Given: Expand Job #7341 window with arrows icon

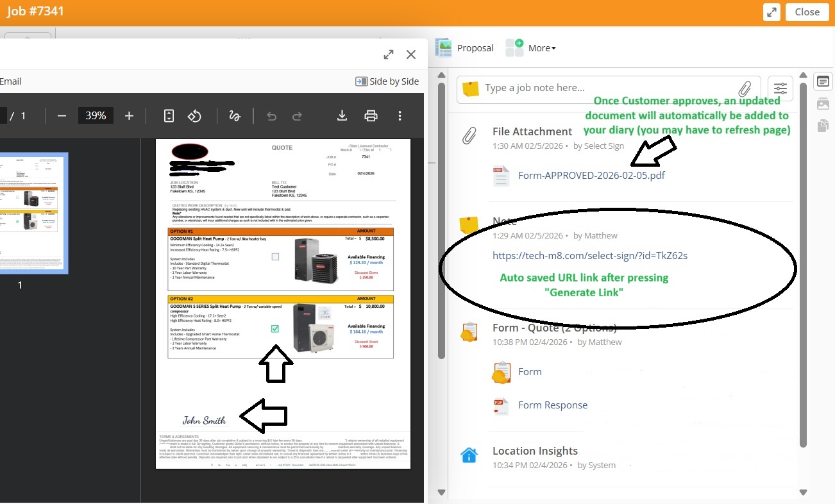Looking at the screenshot, I should (772, 12).
